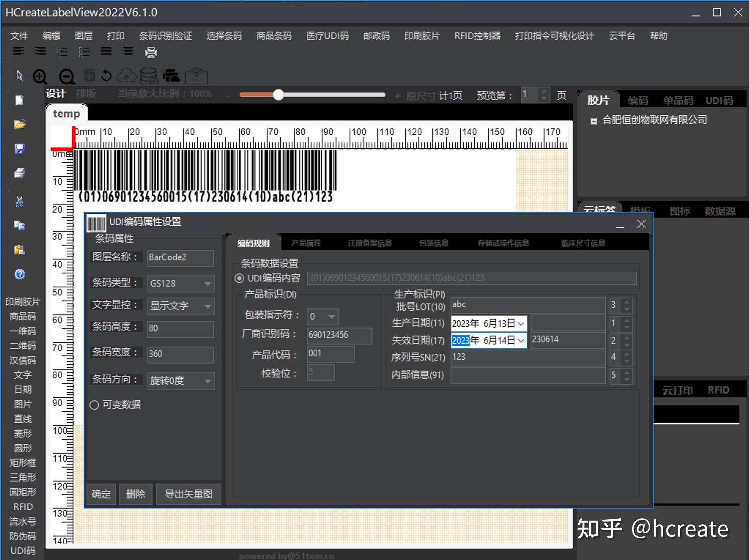The width and height of the screenshot is (749, 560).
Task: Click the 导出矢量图 button
Action: [x=189, y=494]
